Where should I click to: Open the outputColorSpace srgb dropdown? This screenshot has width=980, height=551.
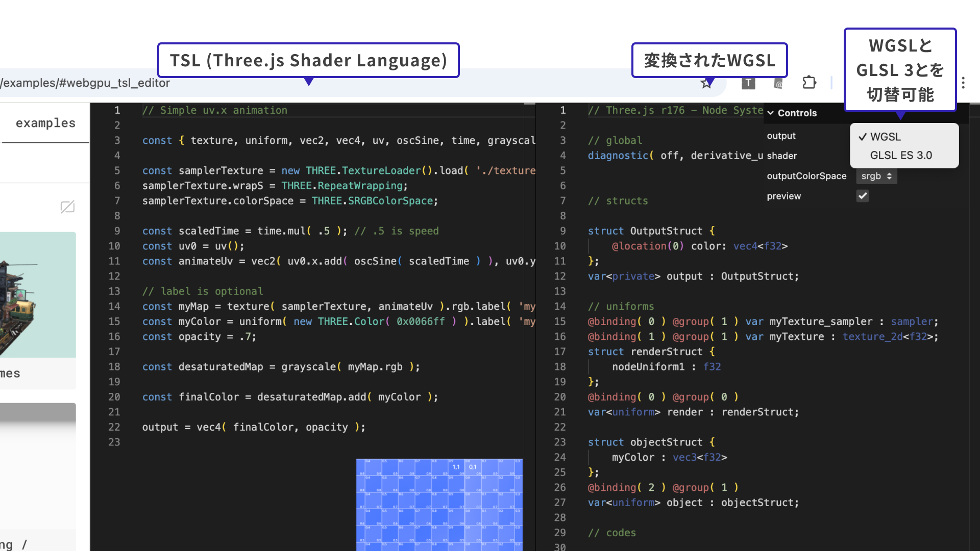pos(876,176)
